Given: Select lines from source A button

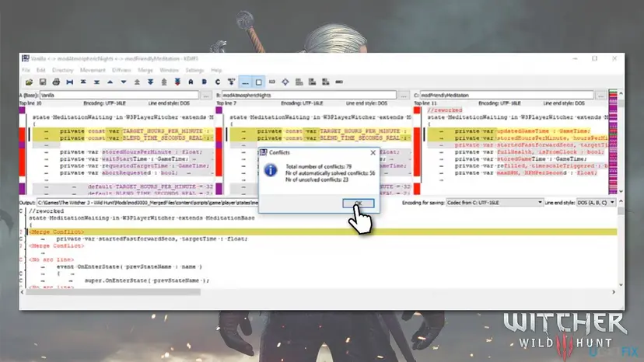Looking at the screenshot, I should click(191, 82).
